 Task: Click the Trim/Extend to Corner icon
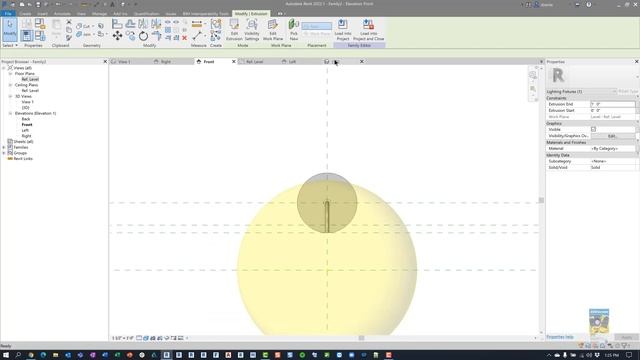click(156, 36)
